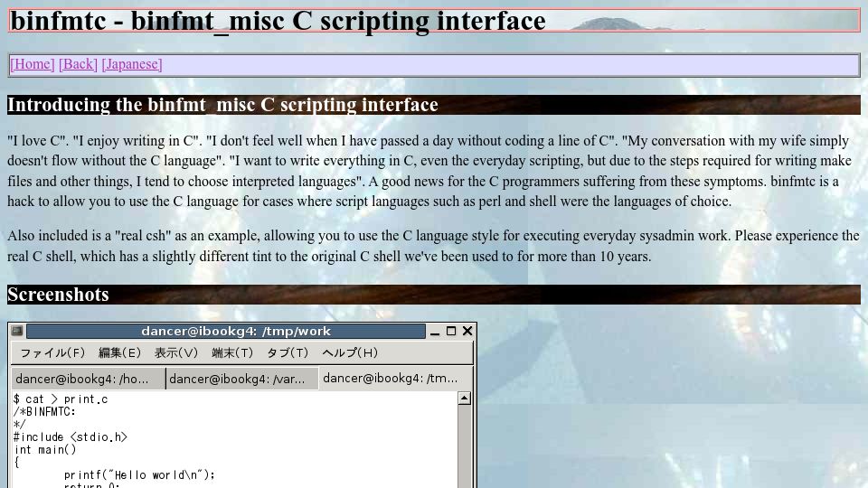Screen dimensions: 868x488
Task: Click the Introducing the binfmt_misc heading
Action: 222,105
